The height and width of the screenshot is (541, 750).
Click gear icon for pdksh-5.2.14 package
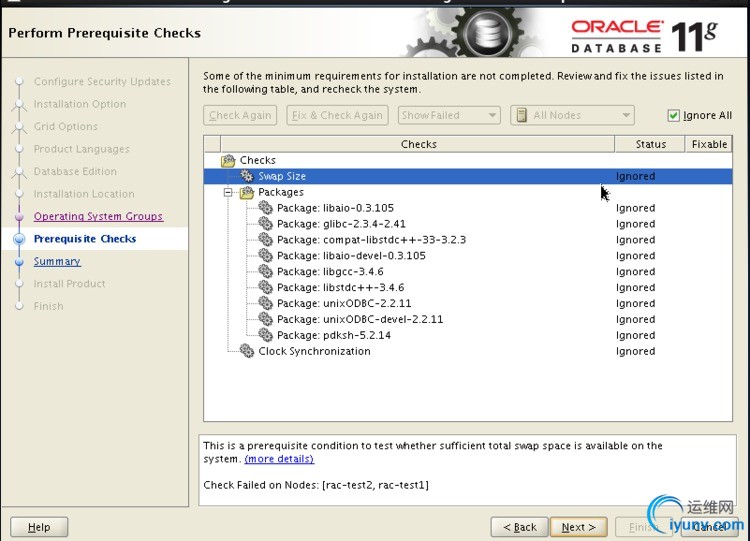(265, 335)
